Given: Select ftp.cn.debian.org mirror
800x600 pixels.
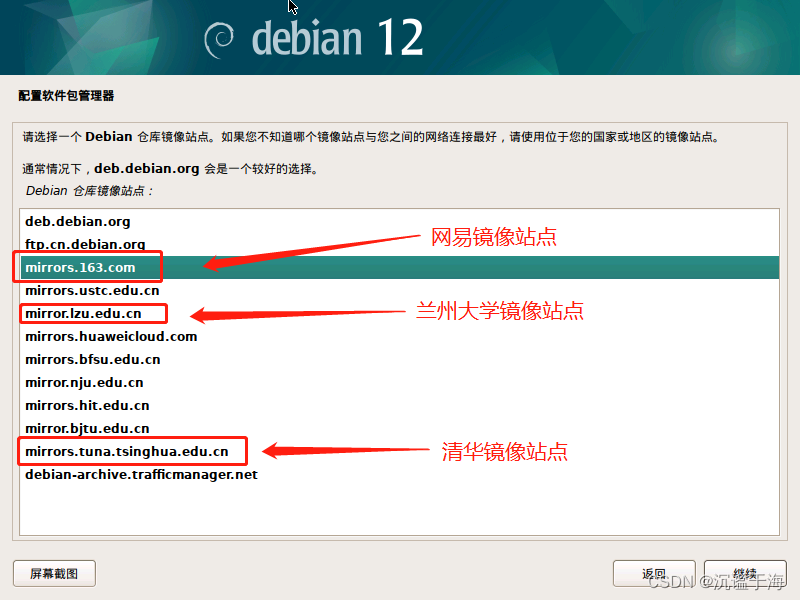Looking at the screenshot, I should click(399, 244).
